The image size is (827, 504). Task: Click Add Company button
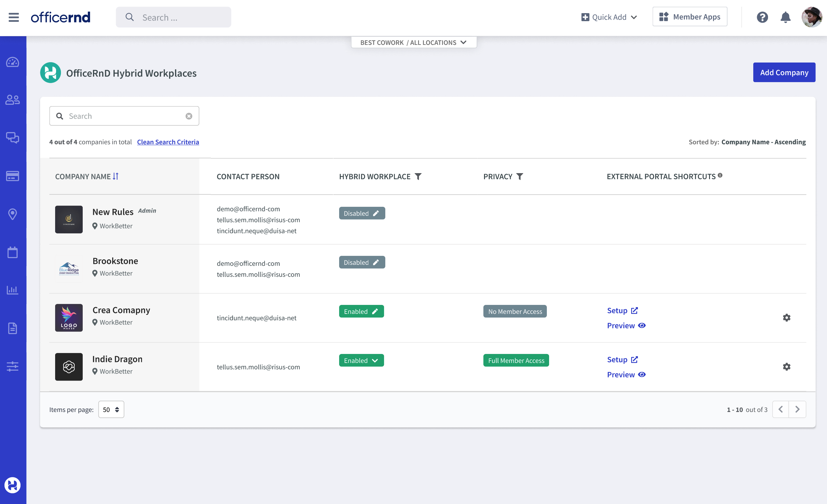point(784,72)
